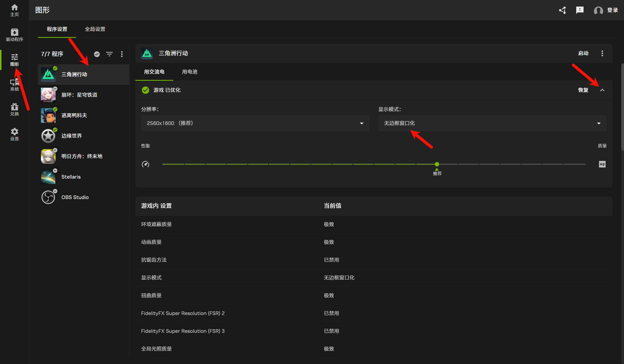Image resolution: width=624 pixels, height=364 pixels.
Task: Open the program list filter icon
Action: (109, 54)
